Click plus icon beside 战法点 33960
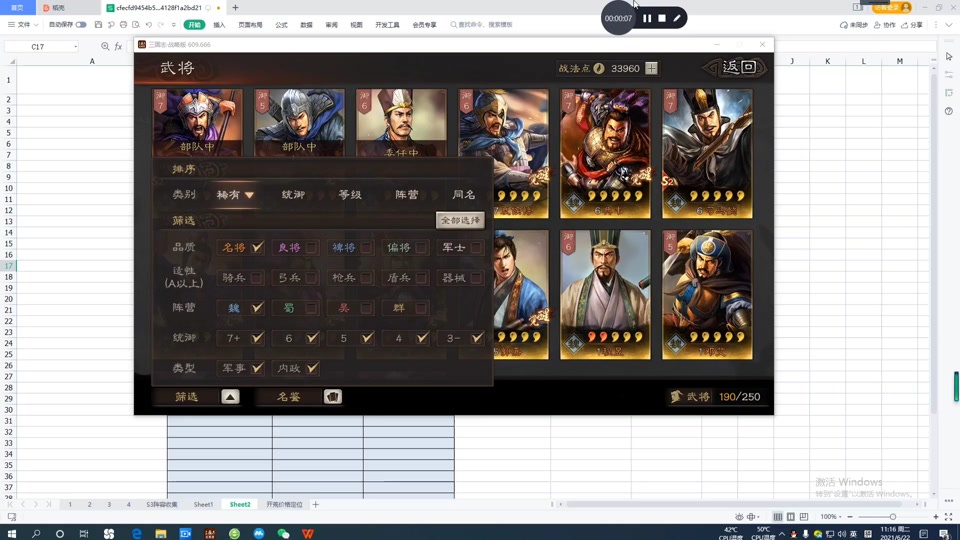Viewport: 960px width, 540px height. (651, 69)
